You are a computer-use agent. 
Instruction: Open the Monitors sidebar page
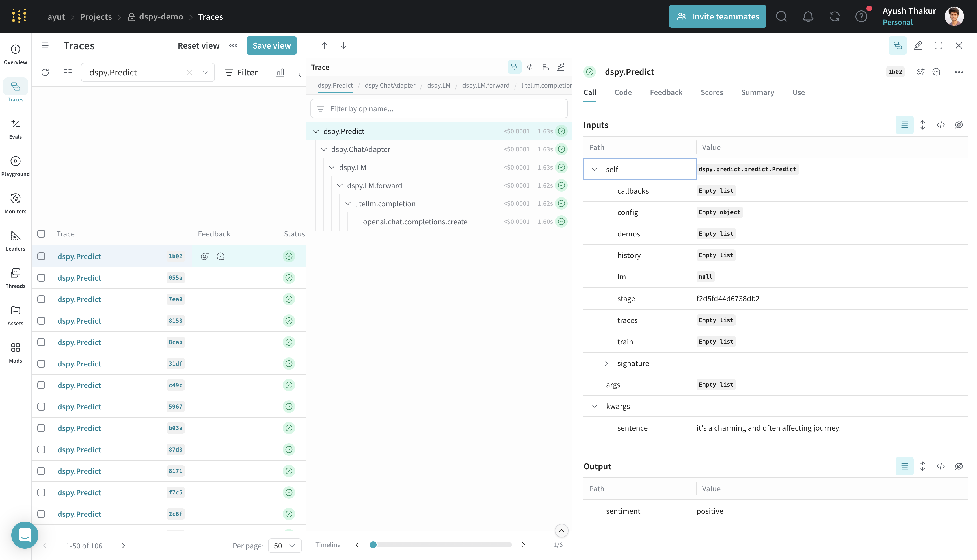click(15, 204)
